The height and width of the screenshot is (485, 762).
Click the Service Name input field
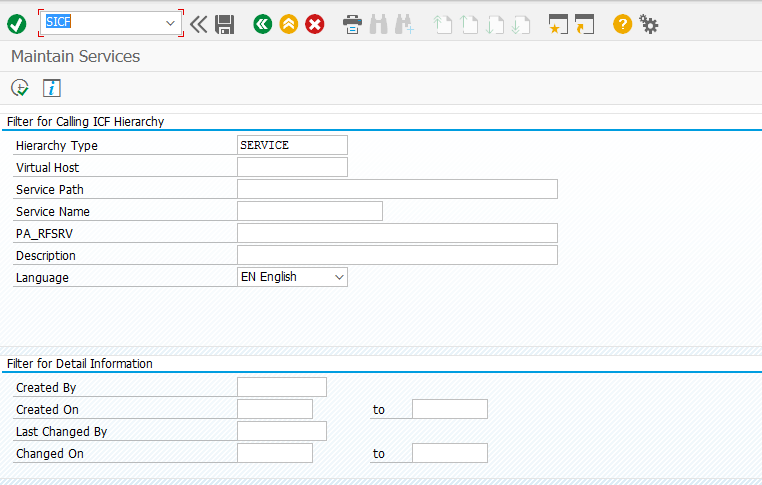310,211
